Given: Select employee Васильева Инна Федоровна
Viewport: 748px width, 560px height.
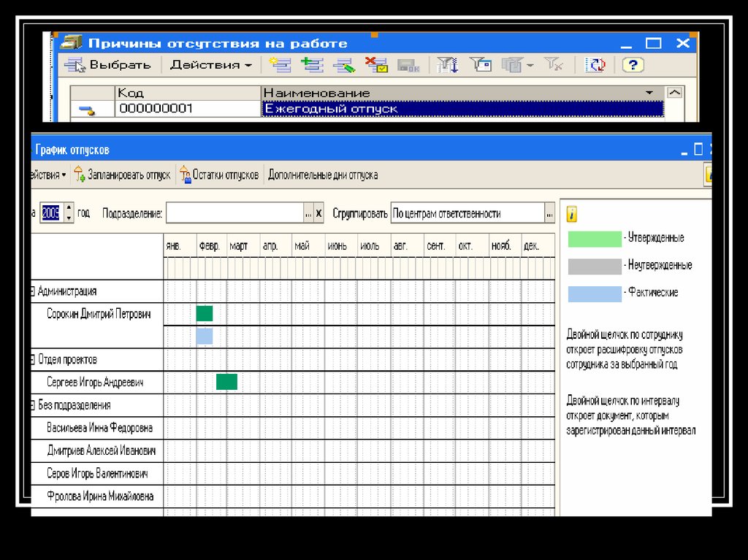Looking at the screenshot, I should click(x=99, y=428).
